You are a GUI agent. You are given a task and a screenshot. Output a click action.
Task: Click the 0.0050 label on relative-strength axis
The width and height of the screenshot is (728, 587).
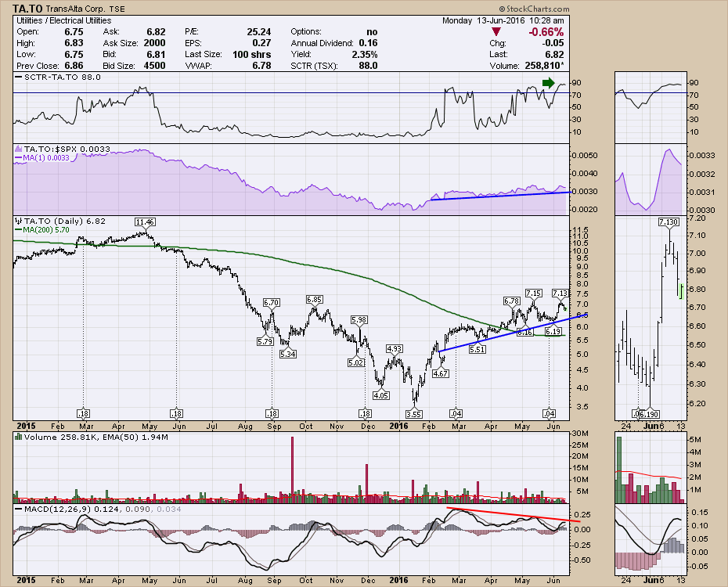pyautogui.click(x=585, y=156)
